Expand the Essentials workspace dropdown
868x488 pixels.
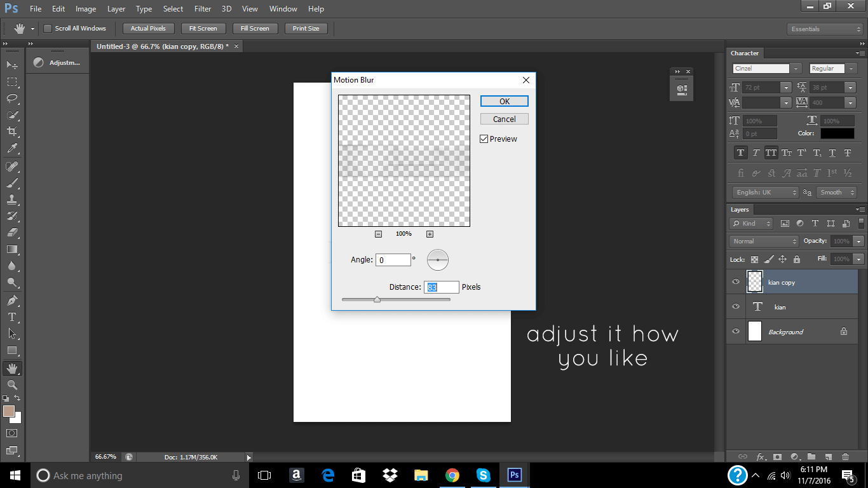point(824,29)
